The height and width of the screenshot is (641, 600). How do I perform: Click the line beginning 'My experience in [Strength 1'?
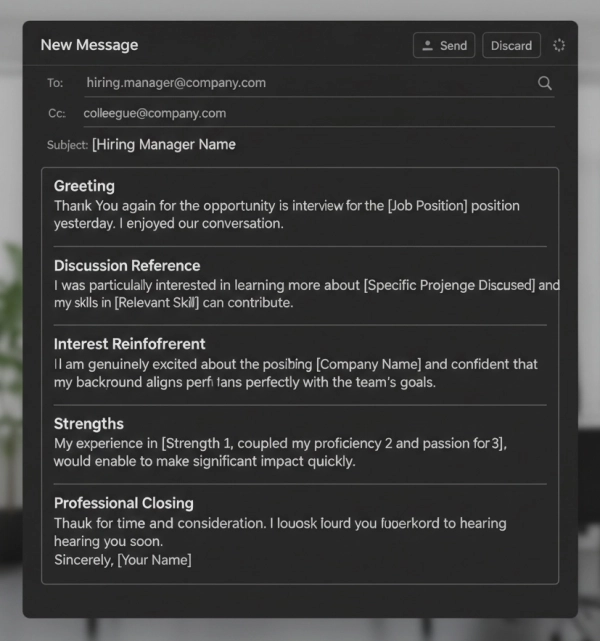pyautogui.click(x=280, y=443)
